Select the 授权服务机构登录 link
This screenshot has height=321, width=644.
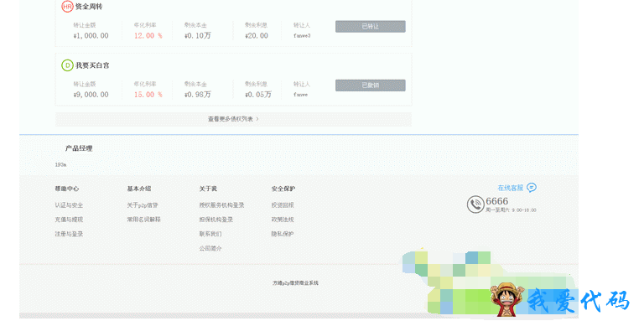[x=221, y=205]
